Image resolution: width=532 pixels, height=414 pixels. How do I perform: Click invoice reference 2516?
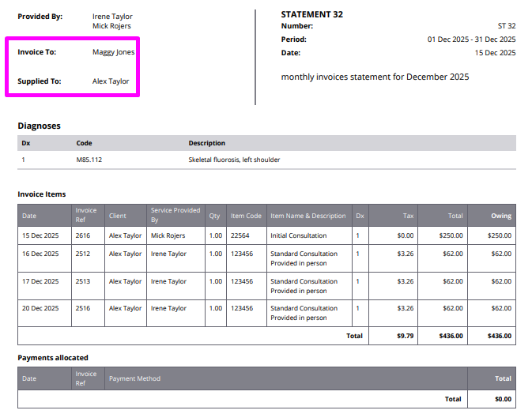pos(83,308)
